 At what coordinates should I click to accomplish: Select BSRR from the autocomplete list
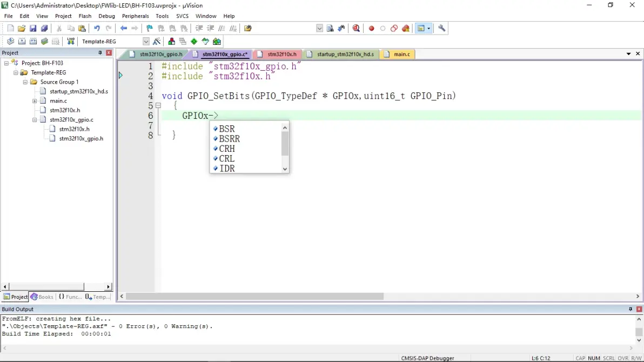click(229, 139)
